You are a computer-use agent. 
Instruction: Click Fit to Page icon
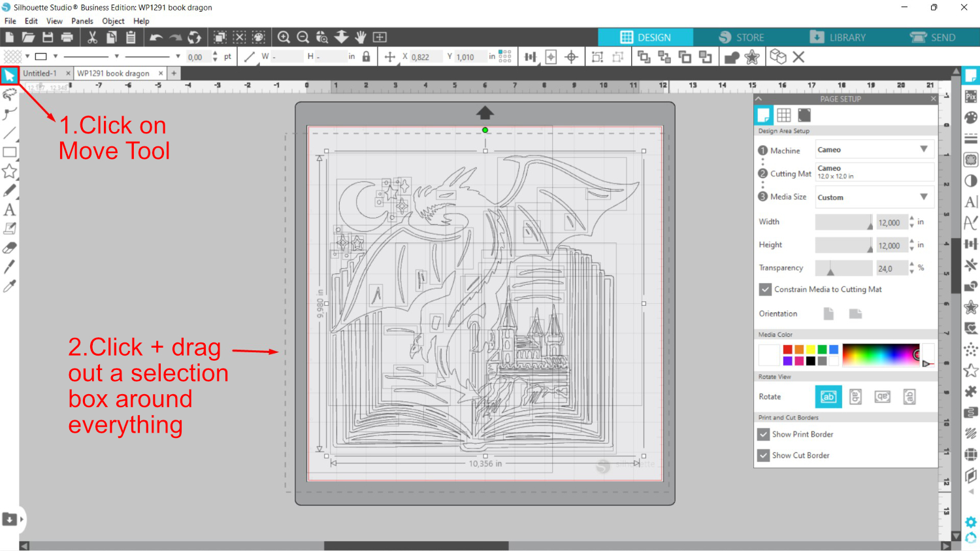pos(380,37)
